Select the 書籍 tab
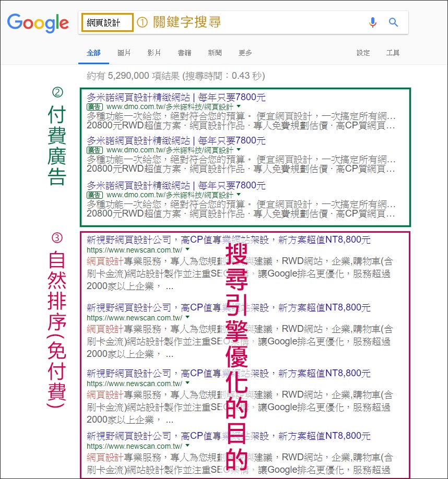 tap(184, 53)
